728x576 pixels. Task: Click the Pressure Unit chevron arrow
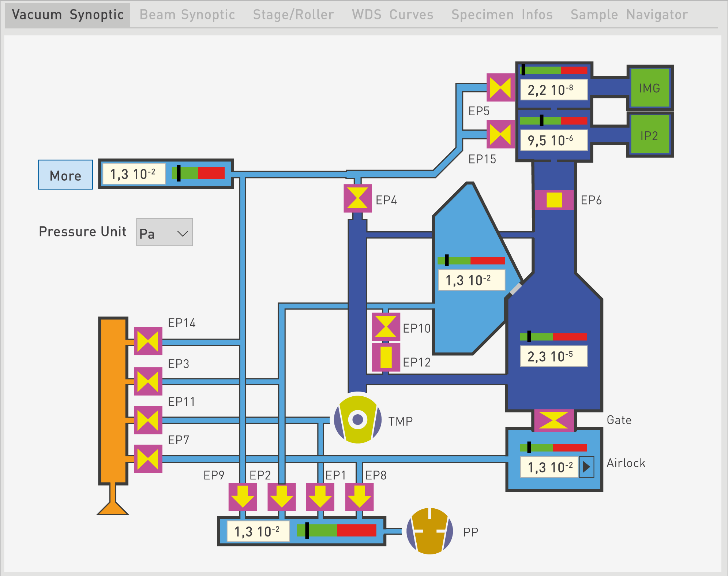[182, 233]
